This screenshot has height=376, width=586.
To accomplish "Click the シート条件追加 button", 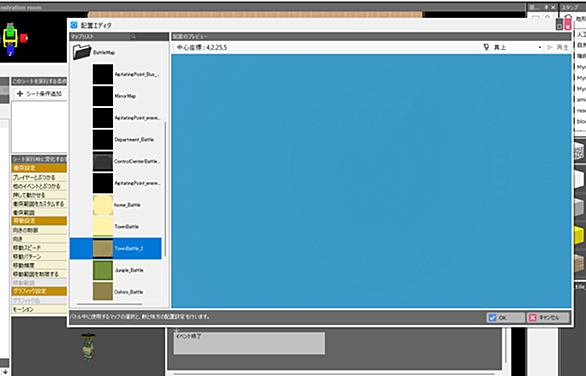I will [x=40, y=93].
